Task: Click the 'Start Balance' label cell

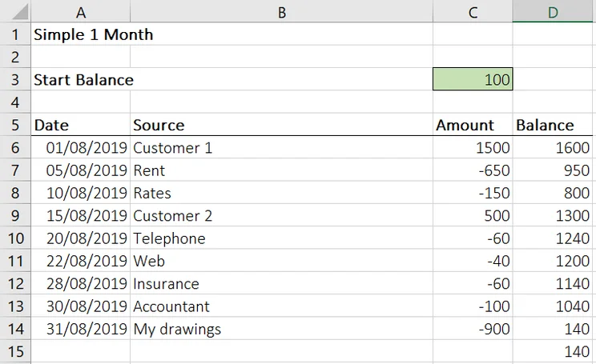Action: coord(81,79)
